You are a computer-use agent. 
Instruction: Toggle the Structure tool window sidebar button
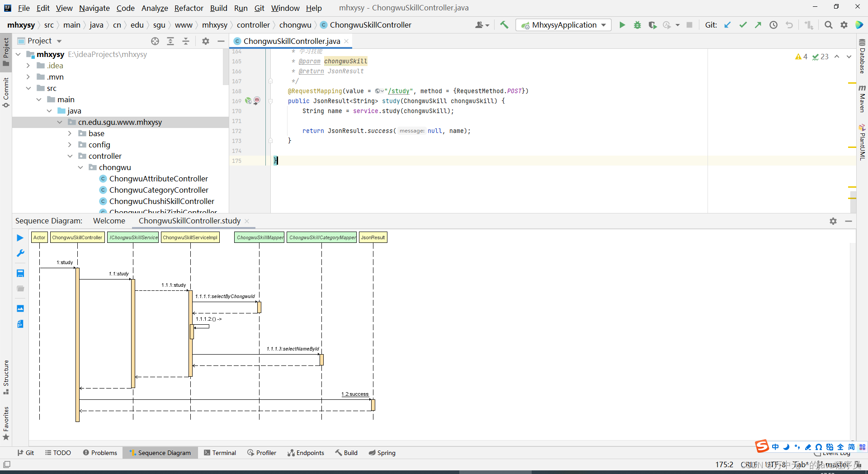pos(6,376)
